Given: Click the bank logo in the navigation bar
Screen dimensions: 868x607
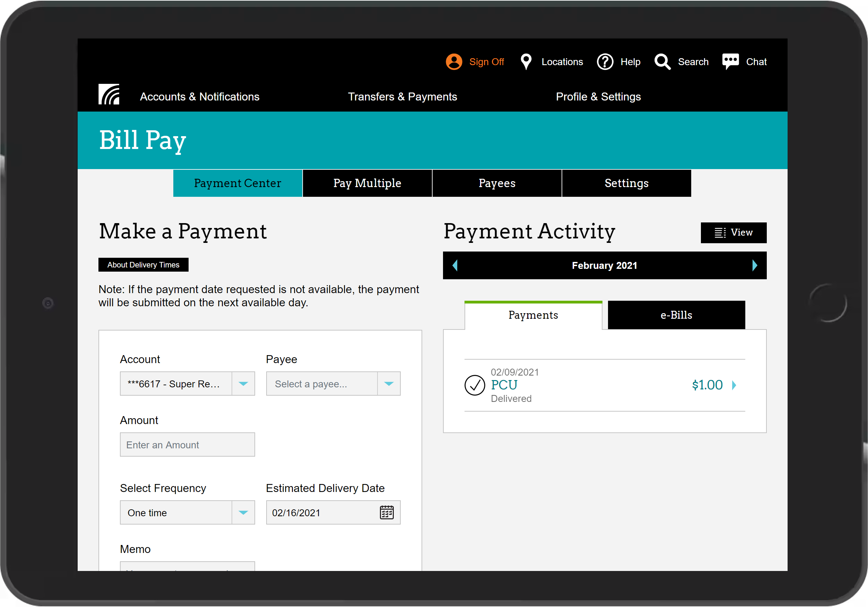Looking at the screenshot, I should point(109,95).
